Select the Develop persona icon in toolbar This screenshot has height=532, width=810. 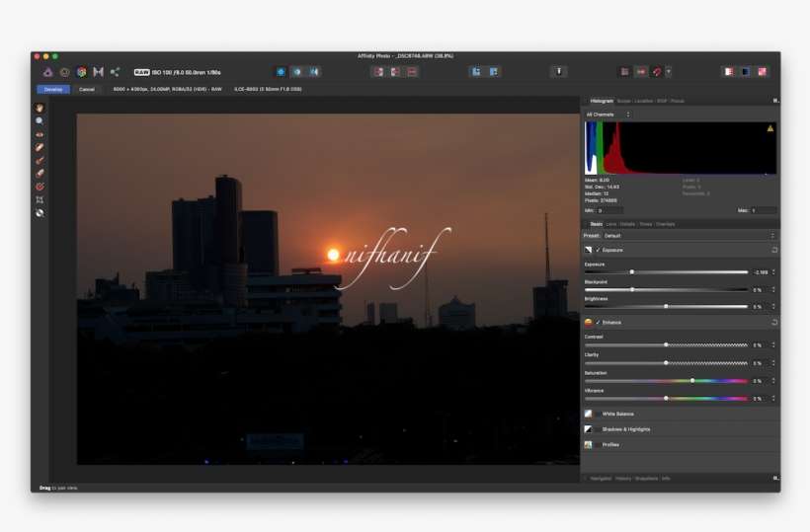[82, 72]
